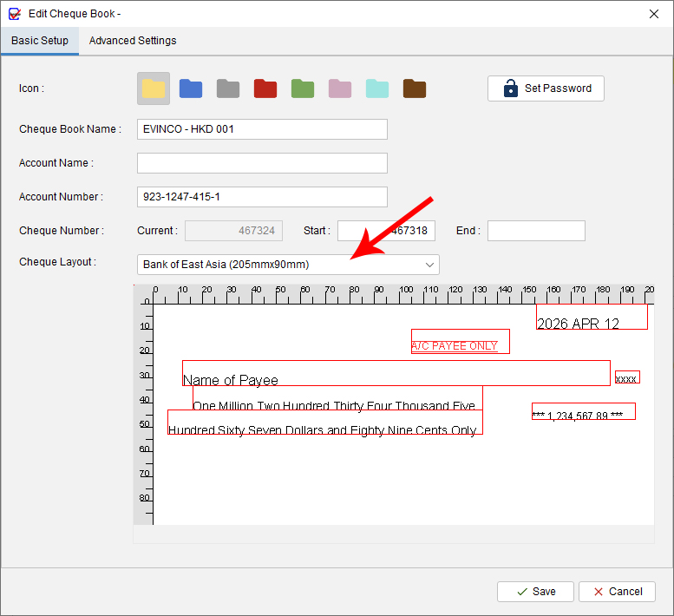Click the Cheque Number label
The image size is (674, 616).
(62, 231)
